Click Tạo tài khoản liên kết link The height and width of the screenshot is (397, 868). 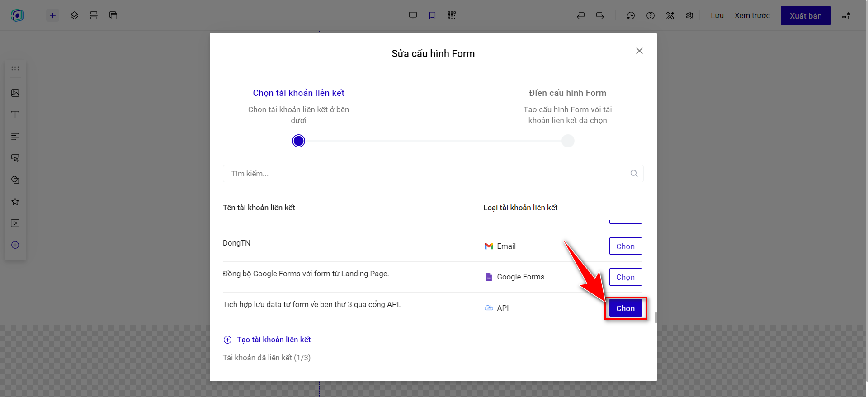coord(273,340)
